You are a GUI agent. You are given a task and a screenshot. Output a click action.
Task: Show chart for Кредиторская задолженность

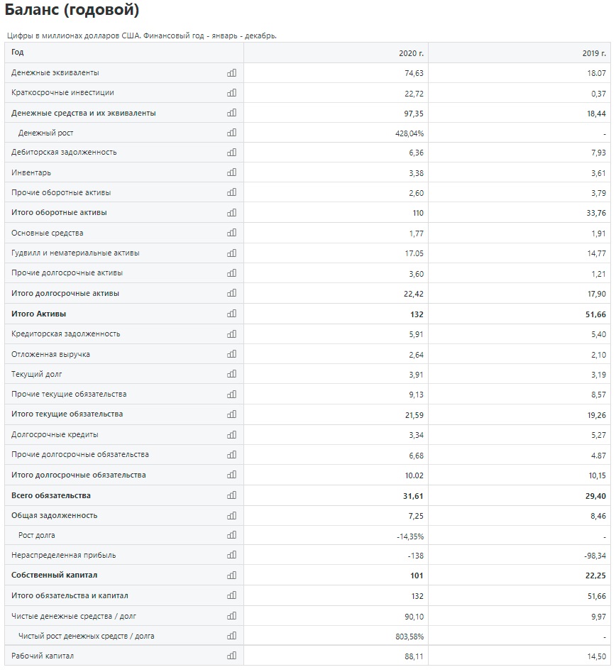click(x=231, y=334)
